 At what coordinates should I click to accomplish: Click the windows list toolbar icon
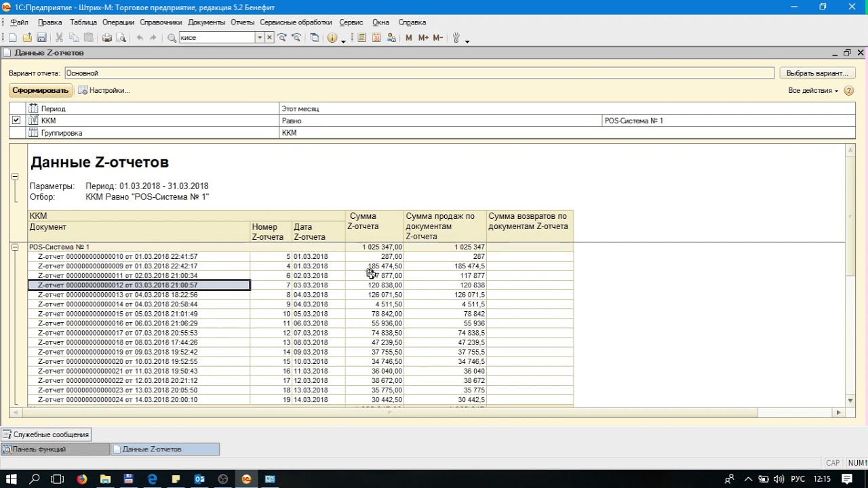coord(315,38)
